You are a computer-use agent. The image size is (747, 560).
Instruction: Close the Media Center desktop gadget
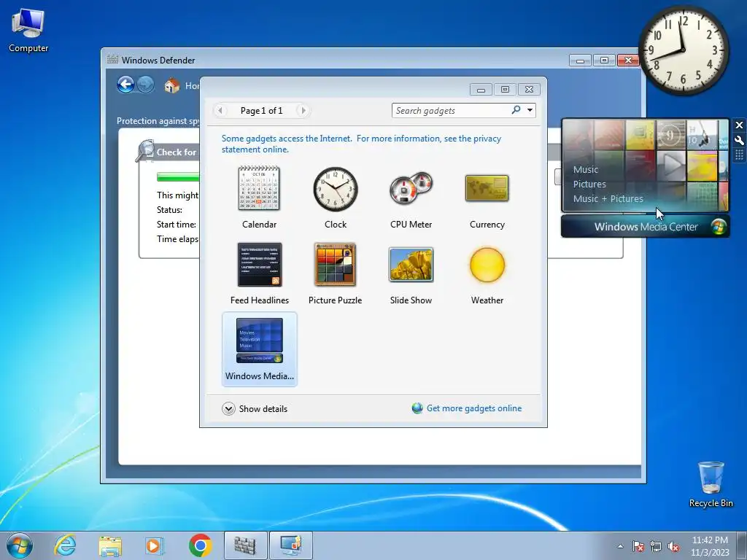pyautogui.click(x=739, y=125)
